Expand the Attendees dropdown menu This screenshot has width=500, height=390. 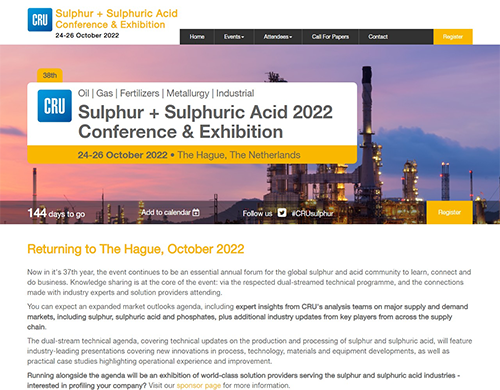[278, 37]
